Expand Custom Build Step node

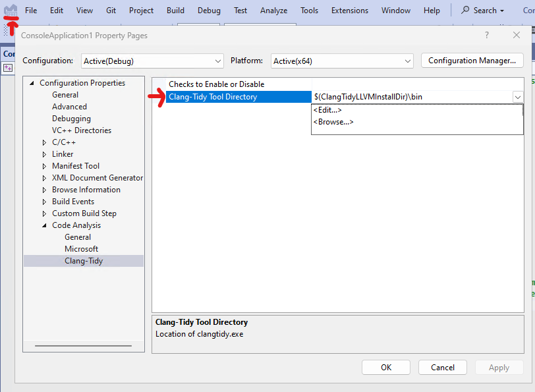pyautogui.click(x=44, y=213)
